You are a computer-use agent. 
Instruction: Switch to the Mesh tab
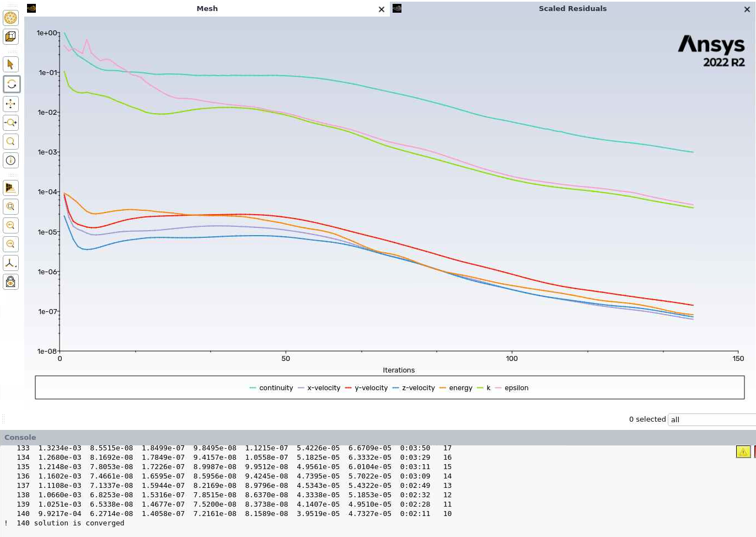click(x=207, y=8)
